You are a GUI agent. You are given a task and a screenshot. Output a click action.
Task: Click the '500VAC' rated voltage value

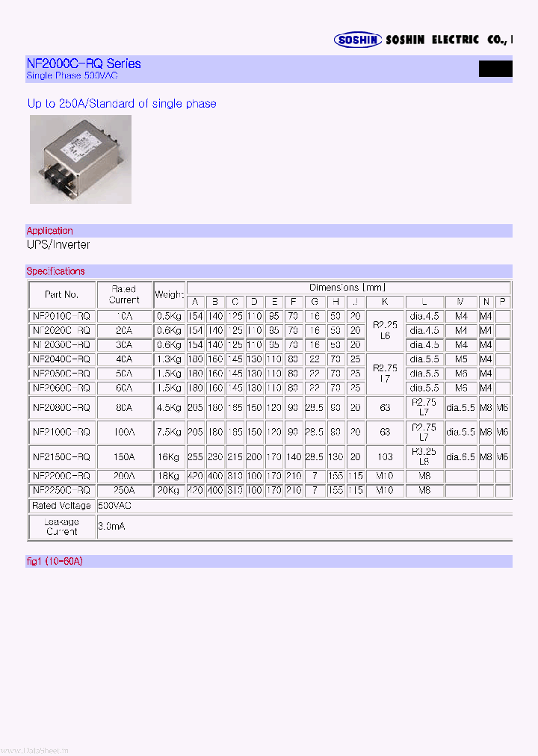tap(114, 506)
